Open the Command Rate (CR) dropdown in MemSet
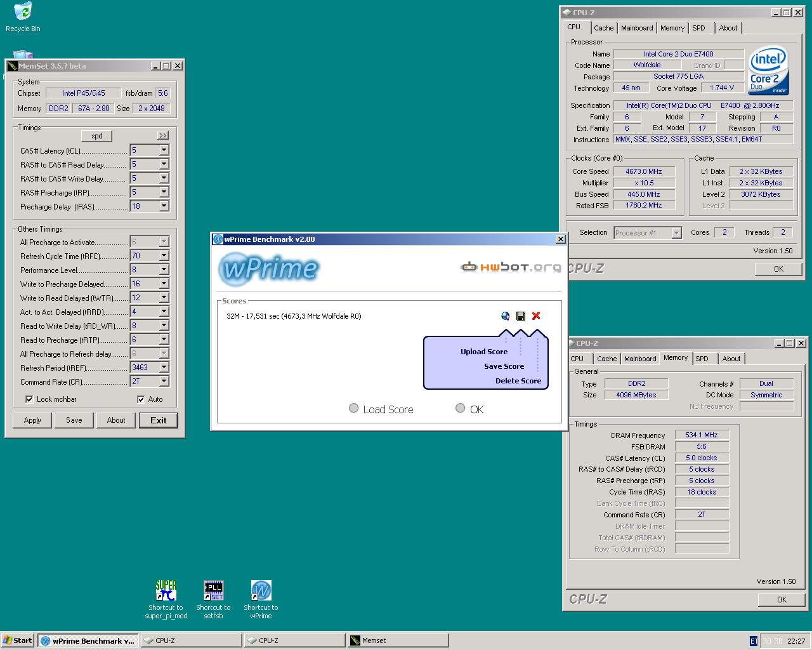This screenshot has height=650, width=812. click(x=164, y=381)
